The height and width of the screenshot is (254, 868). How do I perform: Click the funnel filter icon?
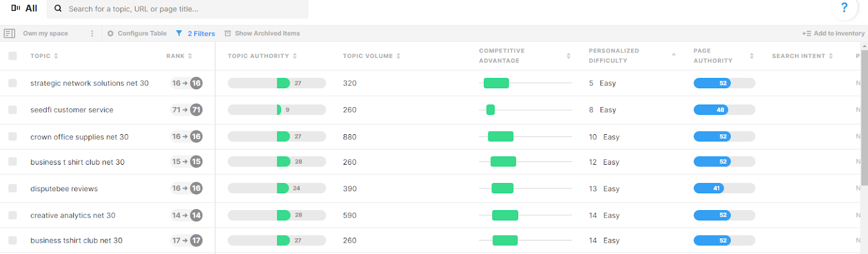click(x=179, y=34)
